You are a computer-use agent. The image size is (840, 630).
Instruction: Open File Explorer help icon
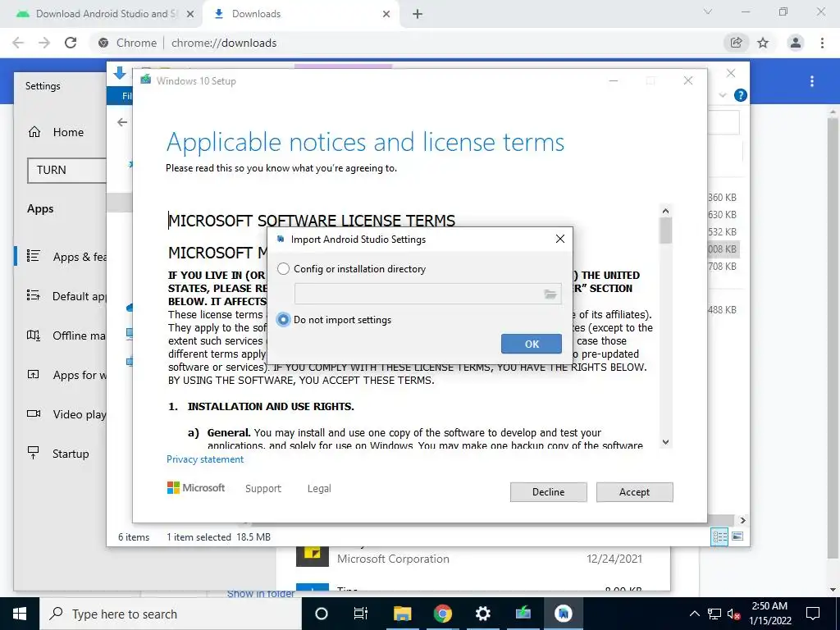(x=741, y=95)
